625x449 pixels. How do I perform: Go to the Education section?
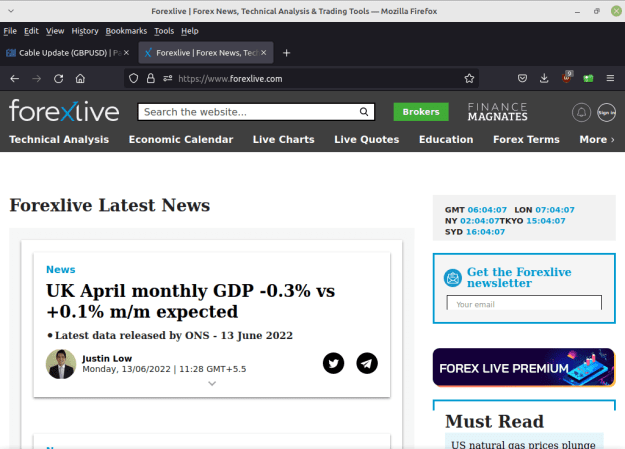pos(446,140)
